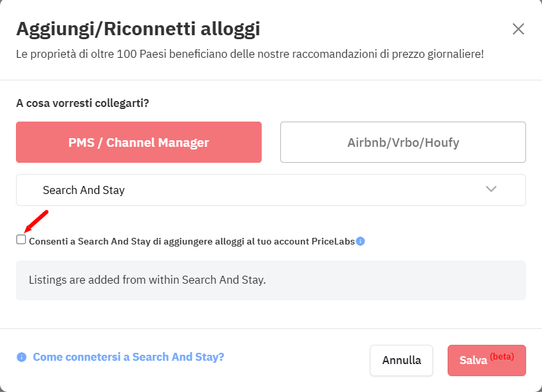Switch to the Airbnb/Vrbo/Houfy option
542x392 pixels.
403,142
